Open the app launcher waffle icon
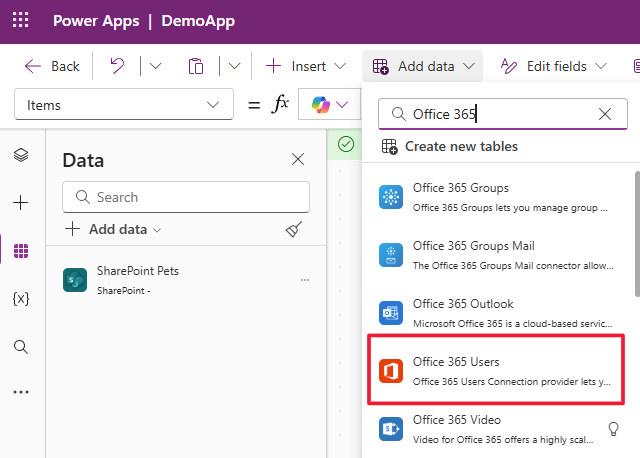Image resolution: width=640 pixels, height=458 pixels. (20, 20)
